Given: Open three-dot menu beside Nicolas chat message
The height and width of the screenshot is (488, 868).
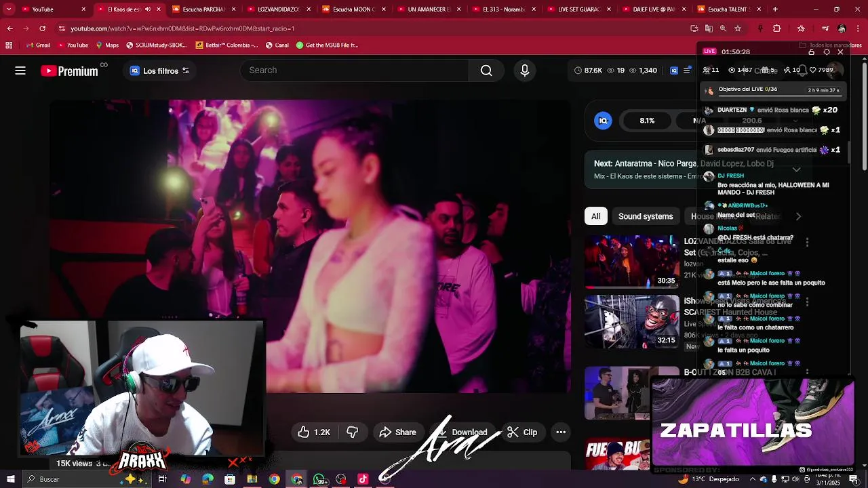Looking at the screenshot, I should (x=807, y=242).
